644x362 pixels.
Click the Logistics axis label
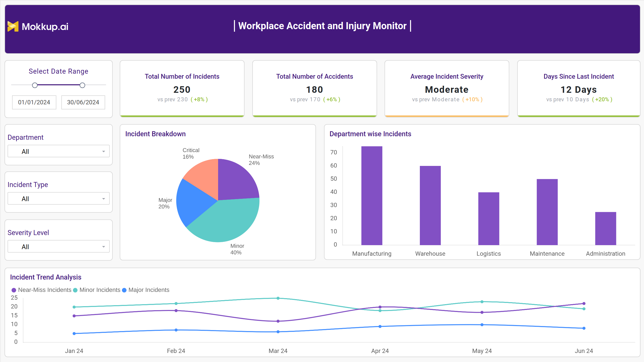pos(489,254)
